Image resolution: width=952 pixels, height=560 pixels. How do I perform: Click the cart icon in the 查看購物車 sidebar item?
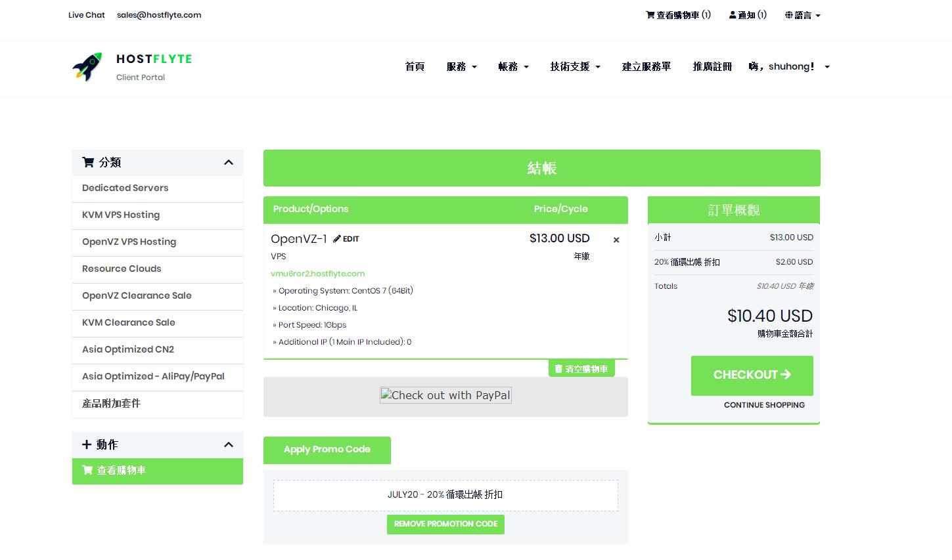tap(87, 470)
